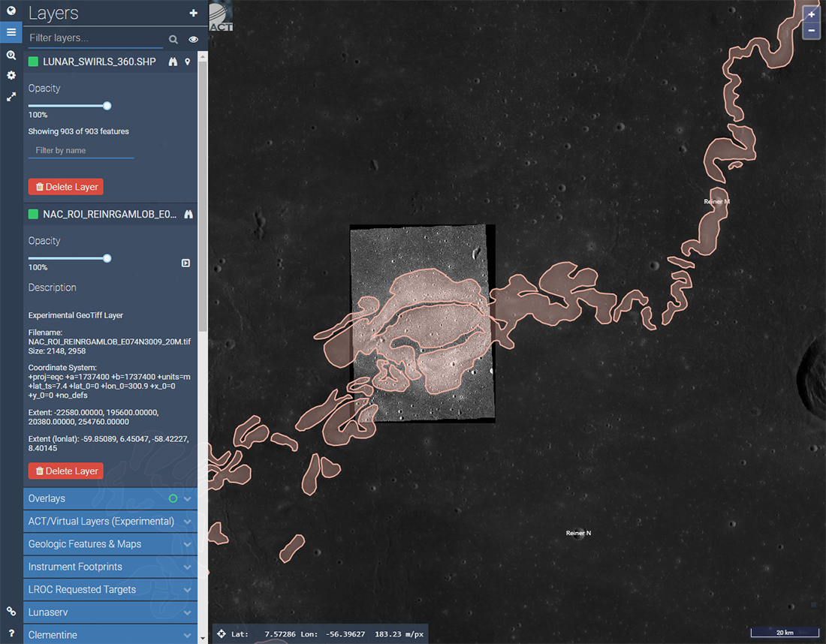Click the Reiner M label on map

click(717, 202)
